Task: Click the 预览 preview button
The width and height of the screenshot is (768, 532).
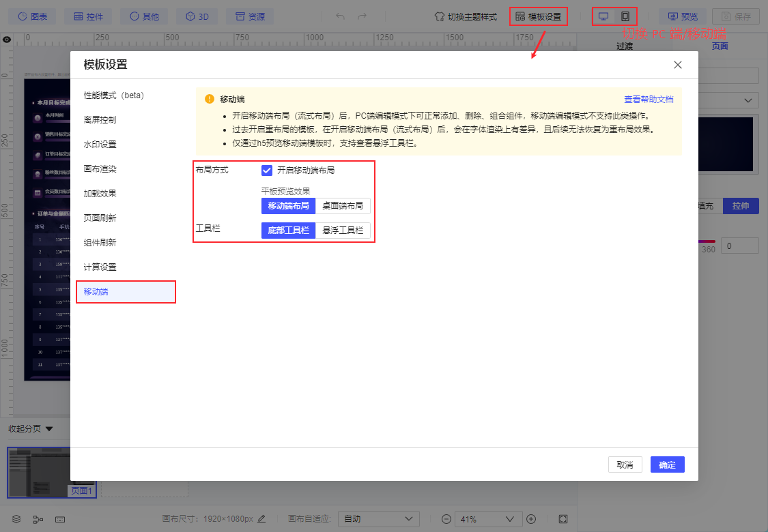Action: pos(683,16)
